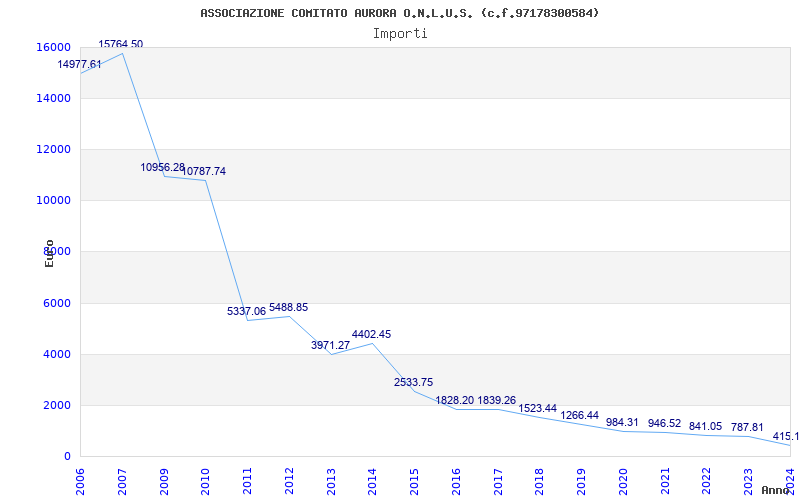Viewport: 800px width, 500px height.
Task: Select data label 15764.50
Action: pos(121,44)
